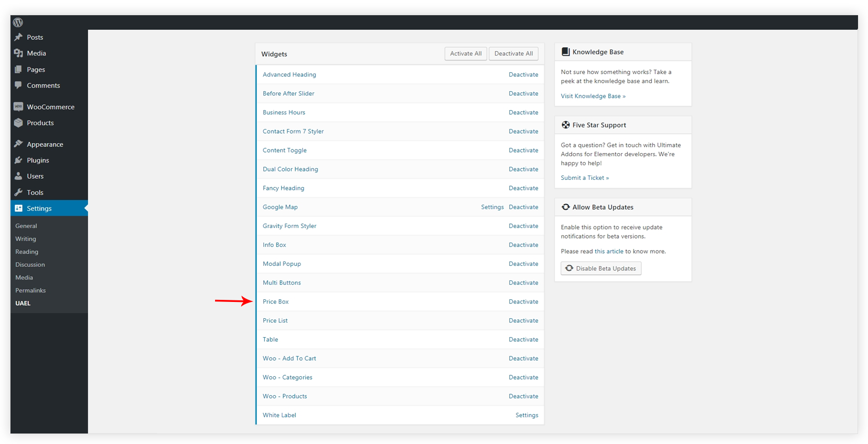Click the Comments bubble icon
Screen dimensions: 868x444
(x=18, y=85)
